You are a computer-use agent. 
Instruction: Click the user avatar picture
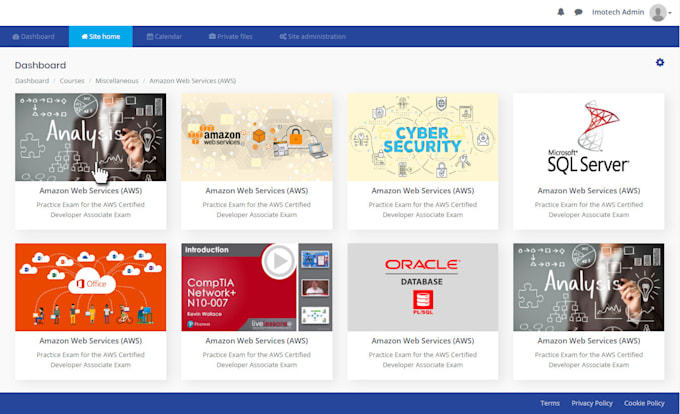click(657, 13)
